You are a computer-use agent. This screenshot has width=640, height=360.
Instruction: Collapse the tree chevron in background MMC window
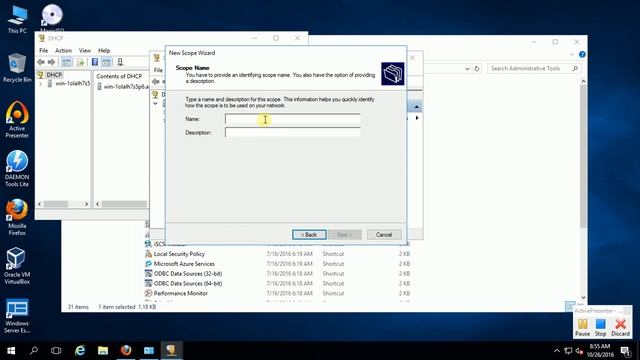(x=155, y=104)
